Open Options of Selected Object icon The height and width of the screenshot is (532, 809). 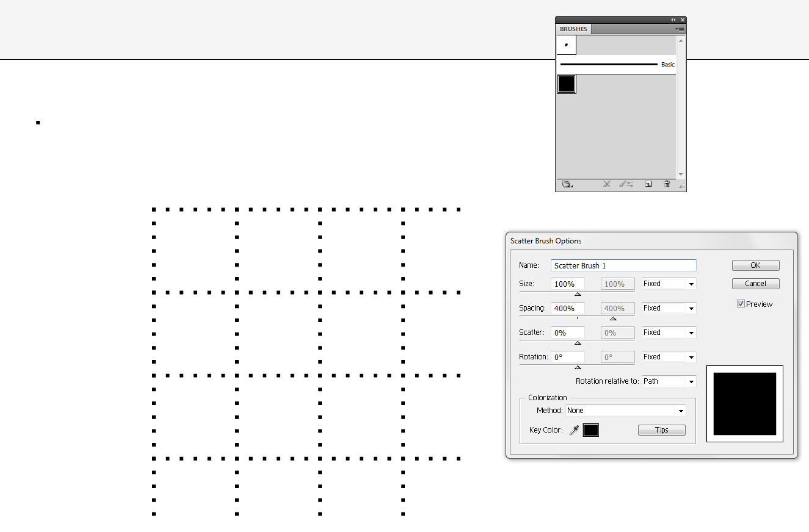point(626,184)
